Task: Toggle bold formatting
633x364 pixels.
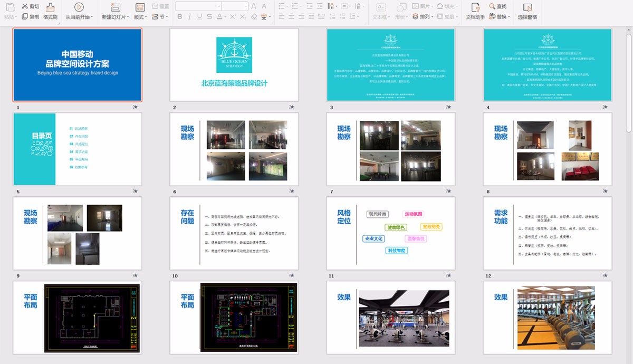Action: click(180, 17)
